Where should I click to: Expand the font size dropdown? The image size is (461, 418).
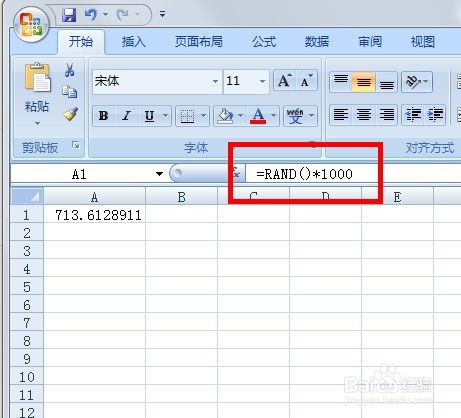tap(263, 81)
